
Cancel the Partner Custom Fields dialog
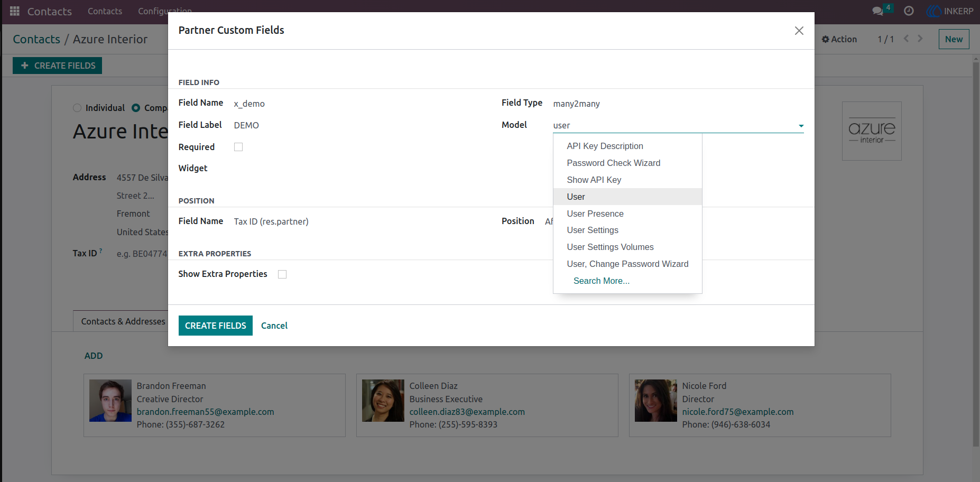(274, 326)
